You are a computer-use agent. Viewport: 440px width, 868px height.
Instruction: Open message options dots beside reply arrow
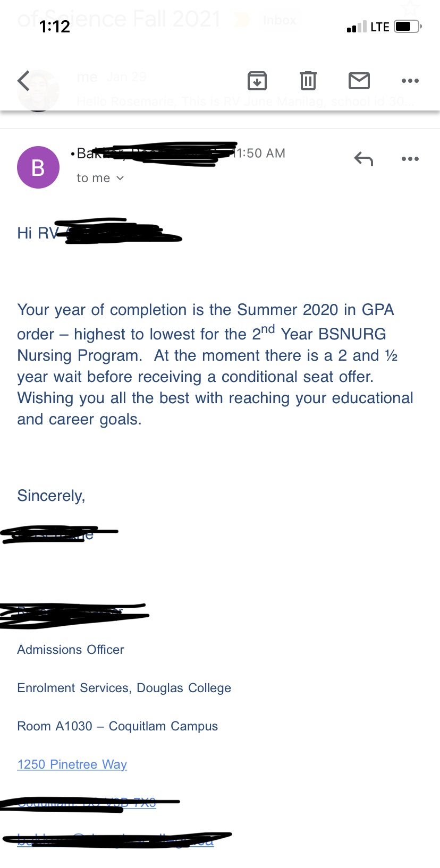410,159
